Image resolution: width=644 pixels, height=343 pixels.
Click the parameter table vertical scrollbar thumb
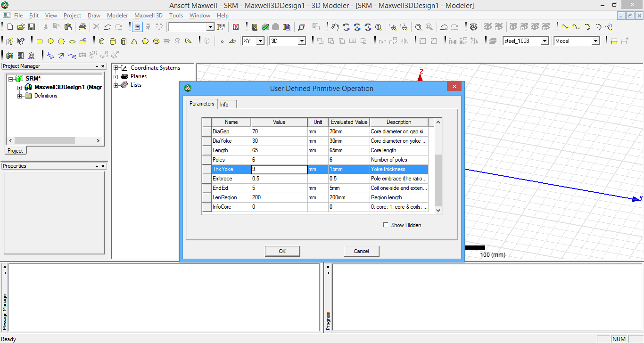pyautogui.click(x=438, y=180)
